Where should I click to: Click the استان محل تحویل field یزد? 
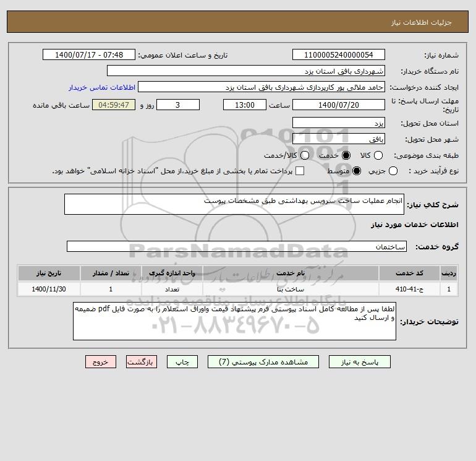tap(339, 123)
